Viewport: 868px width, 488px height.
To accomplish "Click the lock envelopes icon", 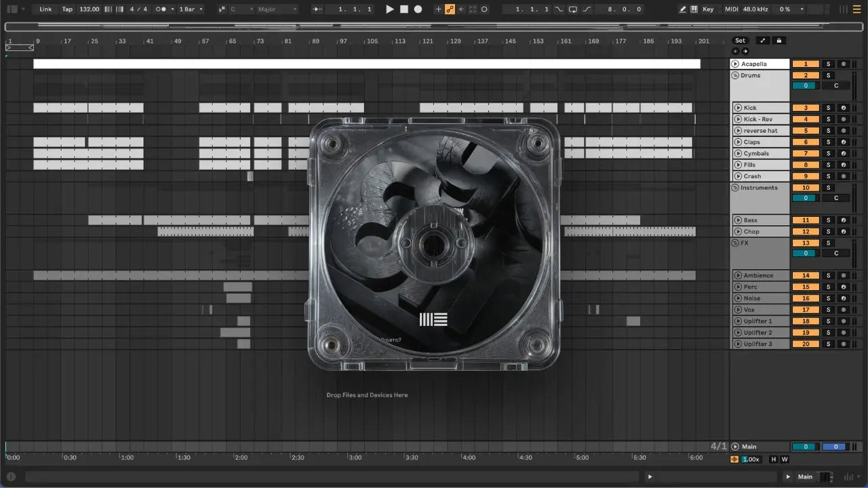I will pyautogui.click(x=779, y=41).
